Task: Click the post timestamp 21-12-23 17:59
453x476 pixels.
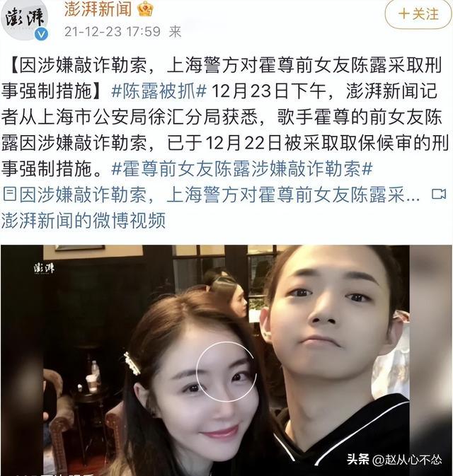Action: click(x=113, y=31)
